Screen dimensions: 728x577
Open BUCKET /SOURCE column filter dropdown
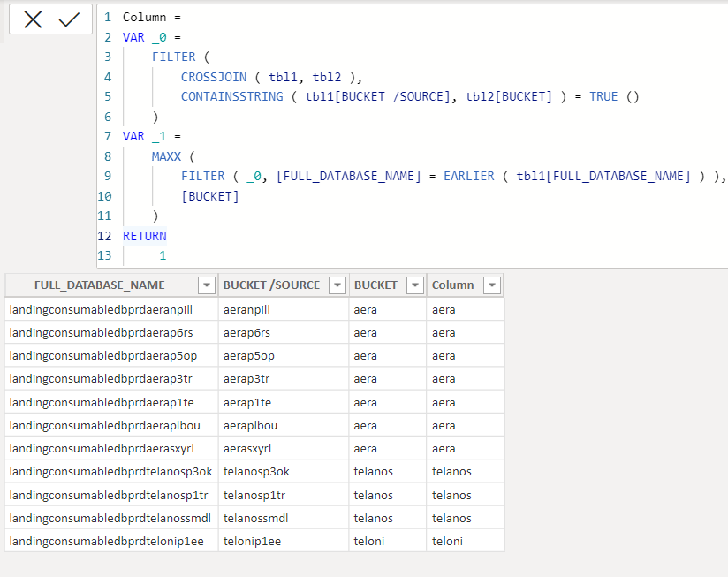click(x=337, y=285)
